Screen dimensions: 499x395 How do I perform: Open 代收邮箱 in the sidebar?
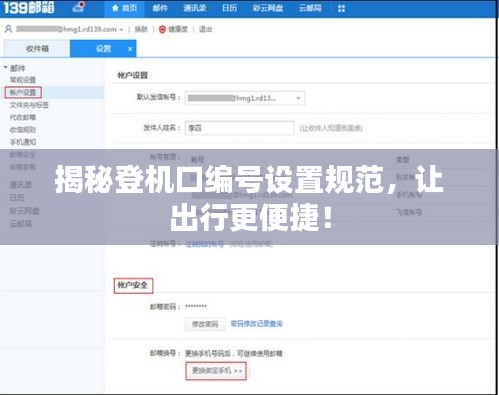click(x=23, y=117)
